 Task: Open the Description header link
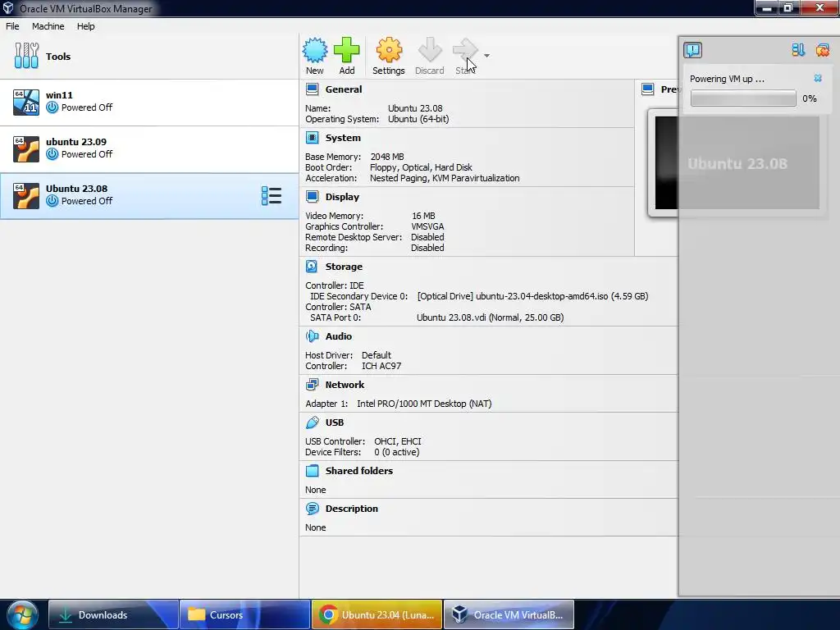[351, 509]
